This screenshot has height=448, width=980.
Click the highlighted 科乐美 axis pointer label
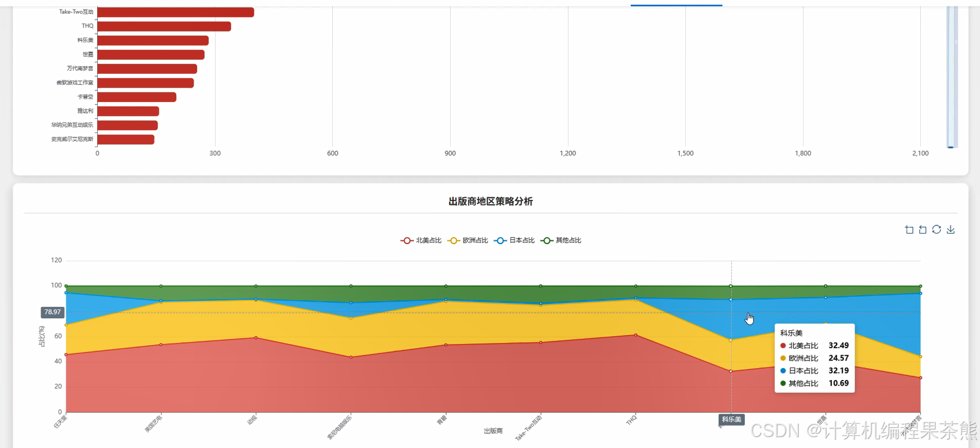pos(731,419)
